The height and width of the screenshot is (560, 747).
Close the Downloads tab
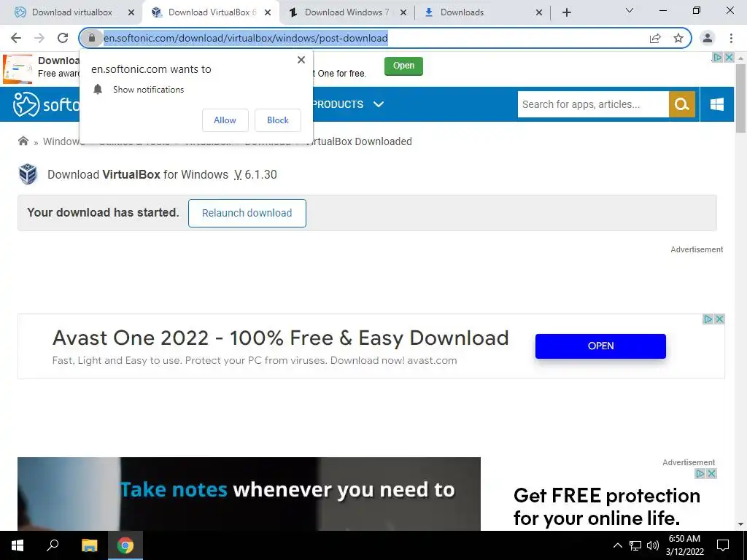pos(539,12)
